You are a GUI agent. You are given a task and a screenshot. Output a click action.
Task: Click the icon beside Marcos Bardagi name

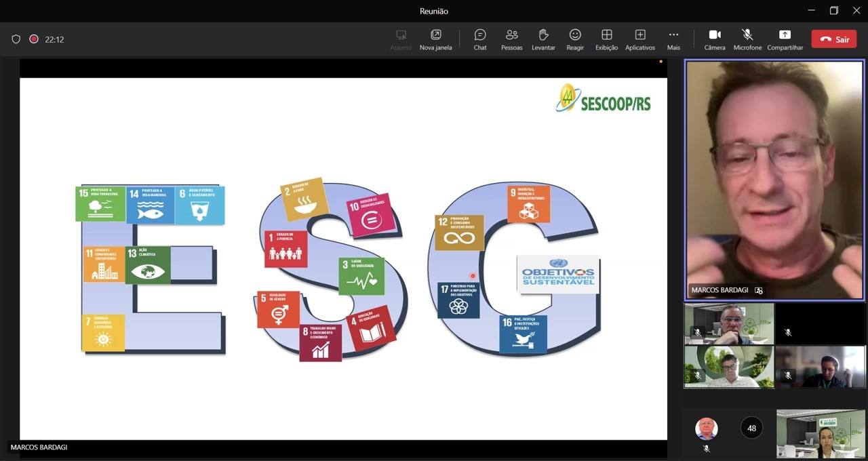759,290
